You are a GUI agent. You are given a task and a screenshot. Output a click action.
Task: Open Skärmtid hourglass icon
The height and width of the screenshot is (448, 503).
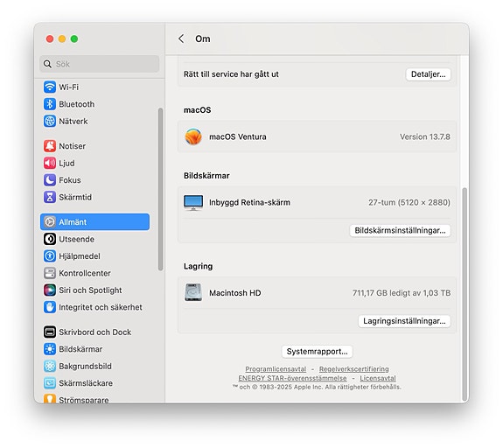50,197
